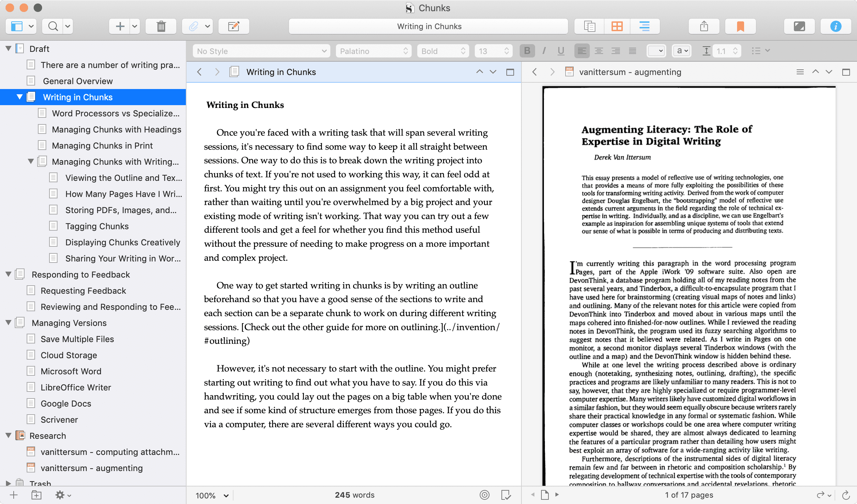Open the 100% zoom dropdown
This screenshot has width=857, height=504.
[212, 495]
